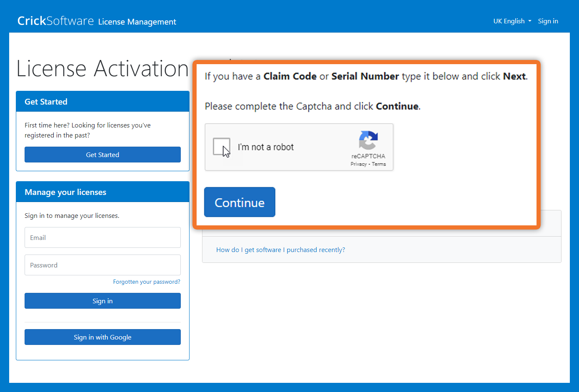This screenshot has height=392, width=579.
Task: Focus the Password input field
Action: click(x=102, y=265)
